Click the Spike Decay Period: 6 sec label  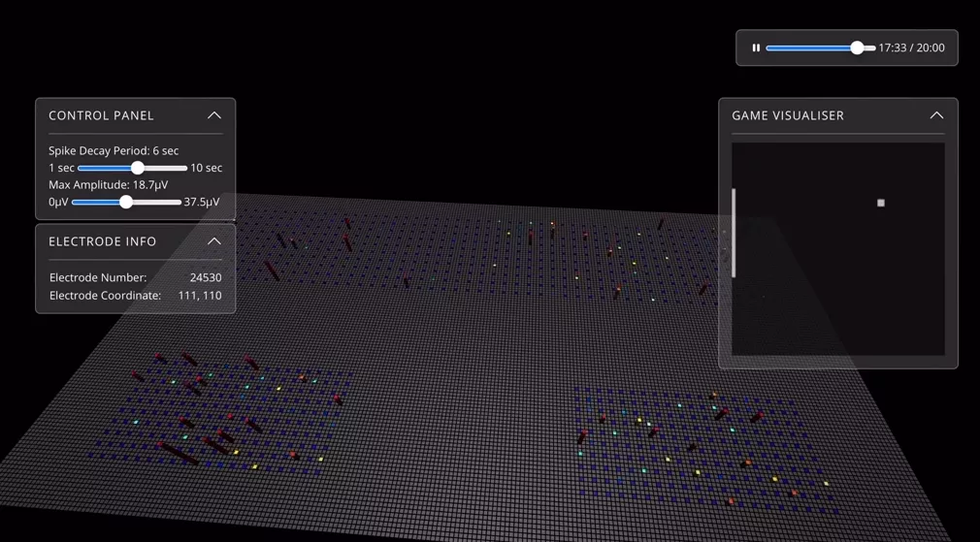pos(114,150)
